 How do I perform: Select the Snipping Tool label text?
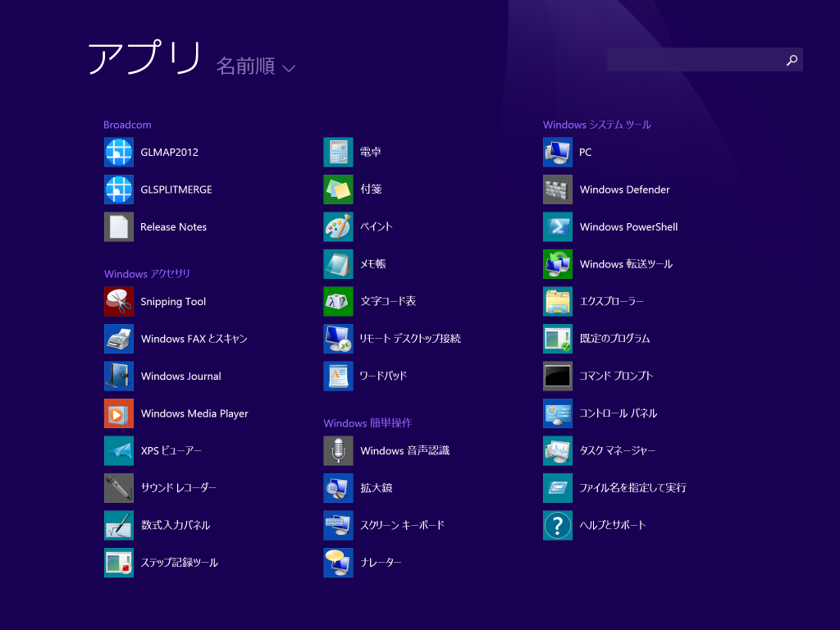pyautogui.click(x=173, y=302)
